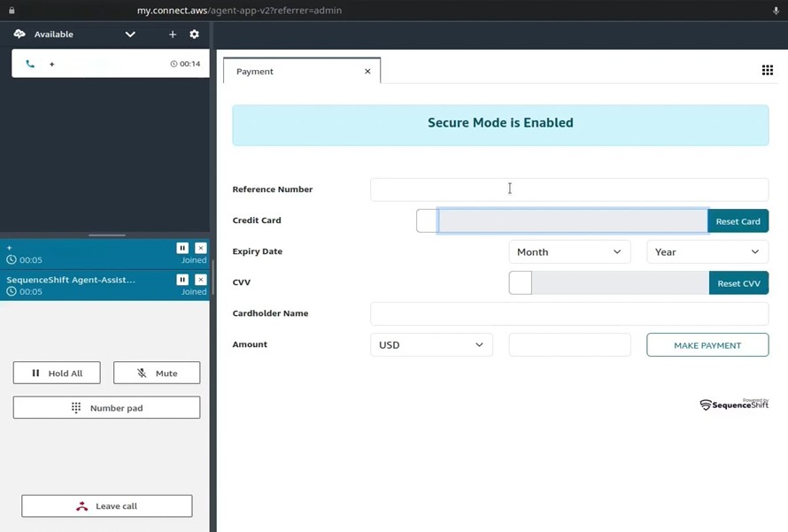Click the panel resize handle above connections
Image resolution: width=788 pixels, height=532 pixels.
107,235
